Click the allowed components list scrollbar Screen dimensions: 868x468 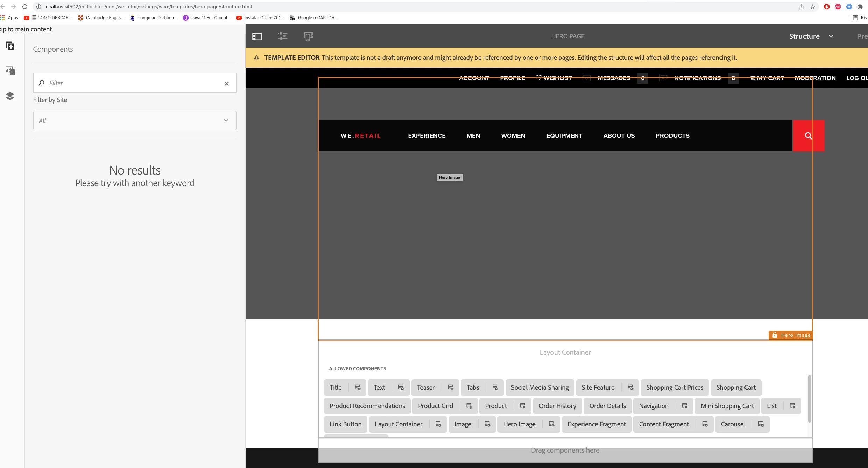[809, 399]
